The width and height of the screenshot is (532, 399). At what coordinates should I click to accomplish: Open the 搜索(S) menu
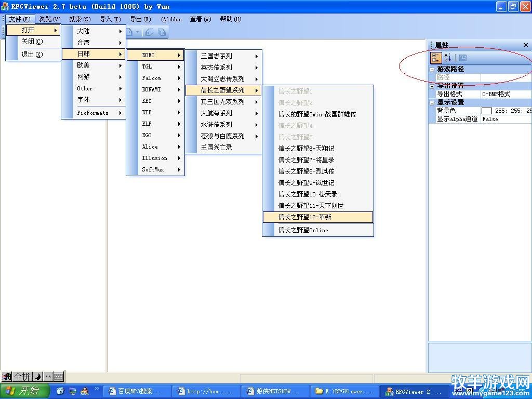tap(79, 19)
